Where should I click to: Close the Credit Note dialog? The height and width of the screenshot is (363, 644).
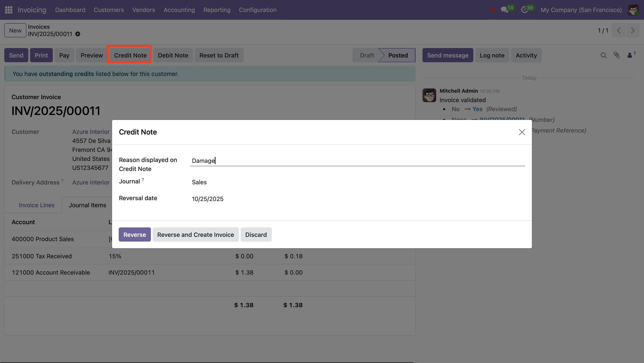522,132
